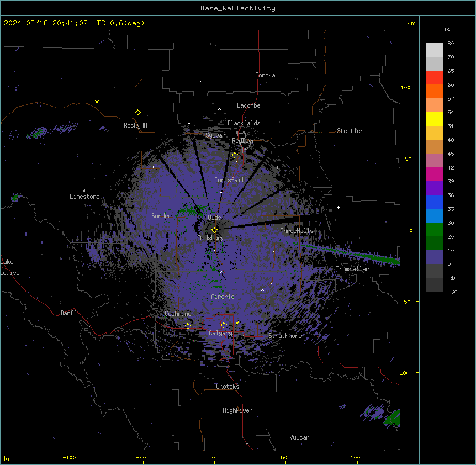This screenshot has height=465, width=476.
Task: Click the asterisk marker above Limestone
Action: pyautogui.click(x=84, y=191)
